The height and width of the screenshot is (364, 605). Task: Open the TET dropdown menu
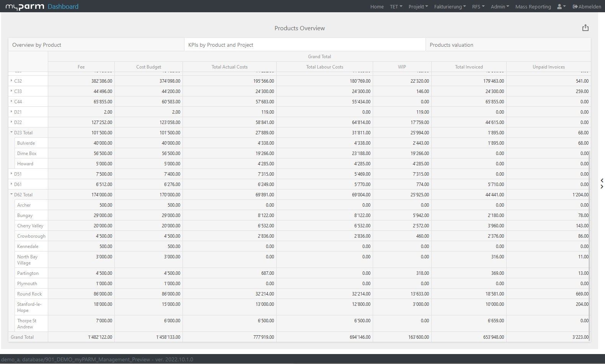click(396, 7)
